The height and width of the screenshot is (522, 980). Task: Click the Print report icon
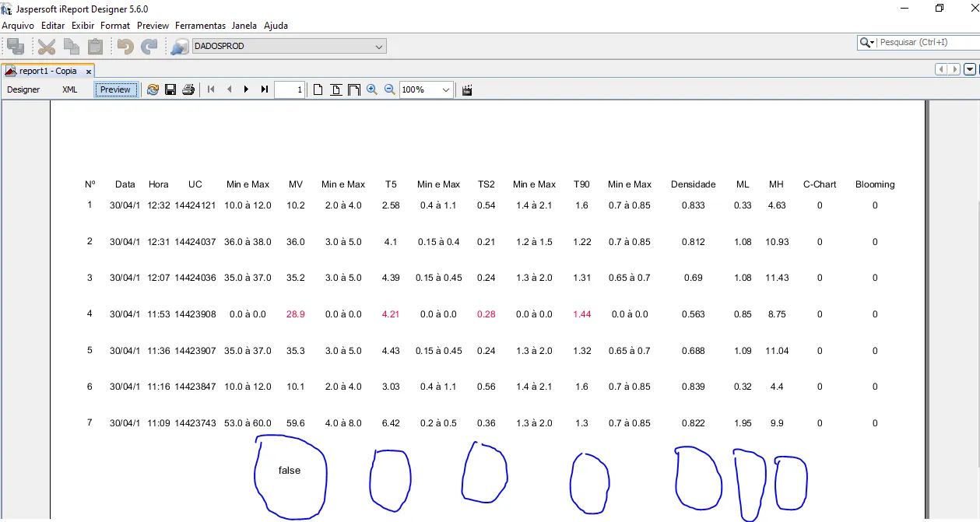click(x=188, y=89)
